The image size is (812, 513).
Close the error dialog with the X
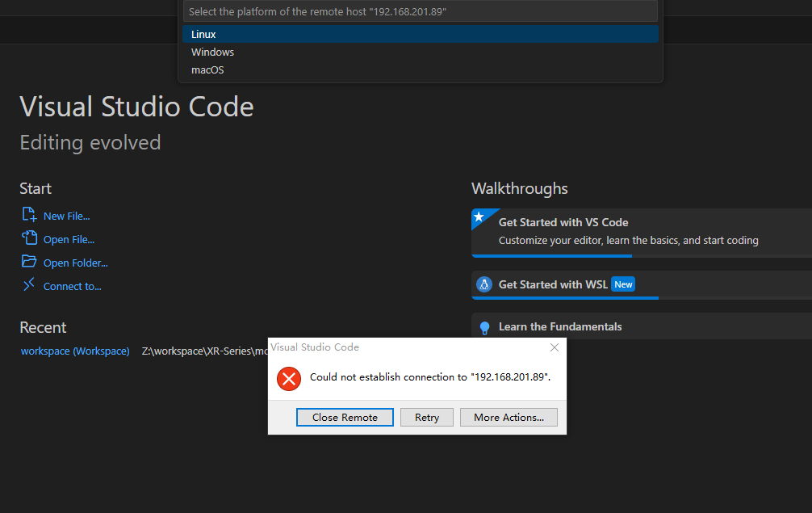coord(554,347)
